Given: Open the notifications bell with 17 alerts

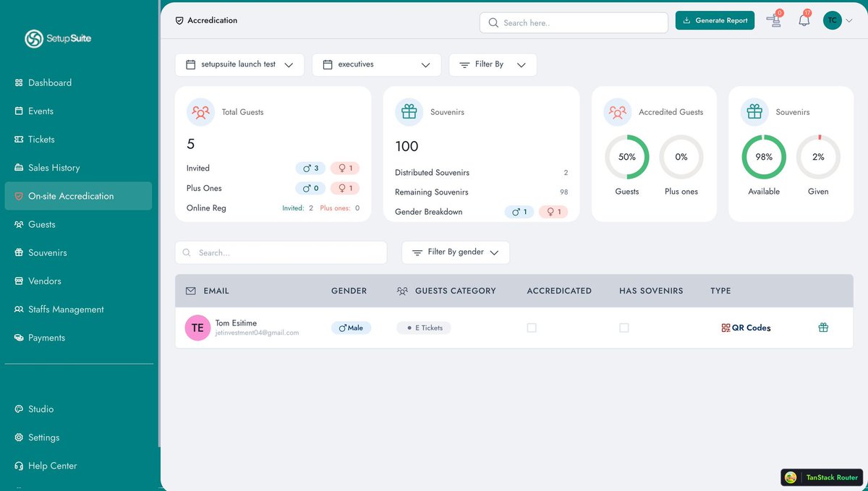Looking at the screenshot, I should pyautogui.click(x=803, y=22).
